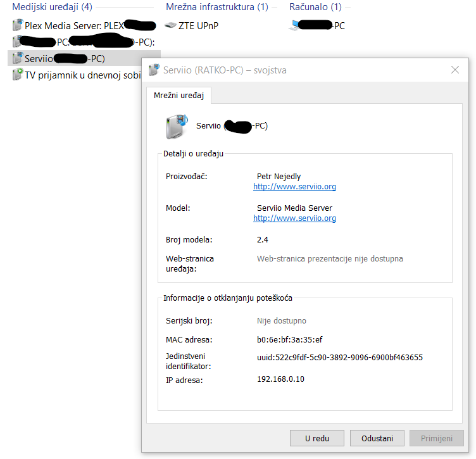Image resolution: width=476 pixels, height=459 pixels.
Task: Click the 'Proizvođač:' label
Action: click(186, 177)
